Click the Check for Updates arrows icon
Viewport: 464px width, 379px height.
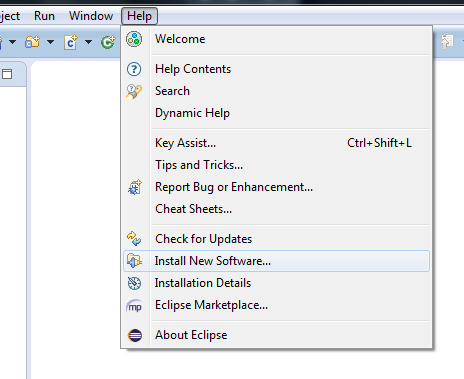(134, 239)
